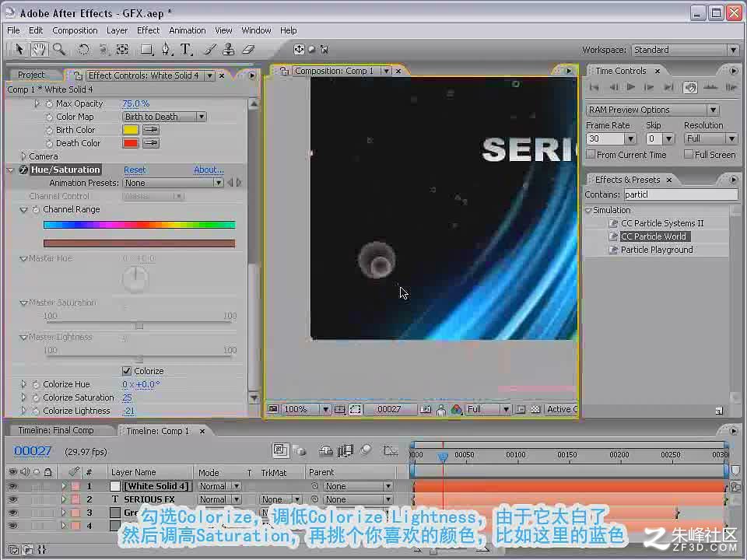Screen dimensions: 747x560
Task: Click the Play button in Time Controls
Action: click(631, 87)
